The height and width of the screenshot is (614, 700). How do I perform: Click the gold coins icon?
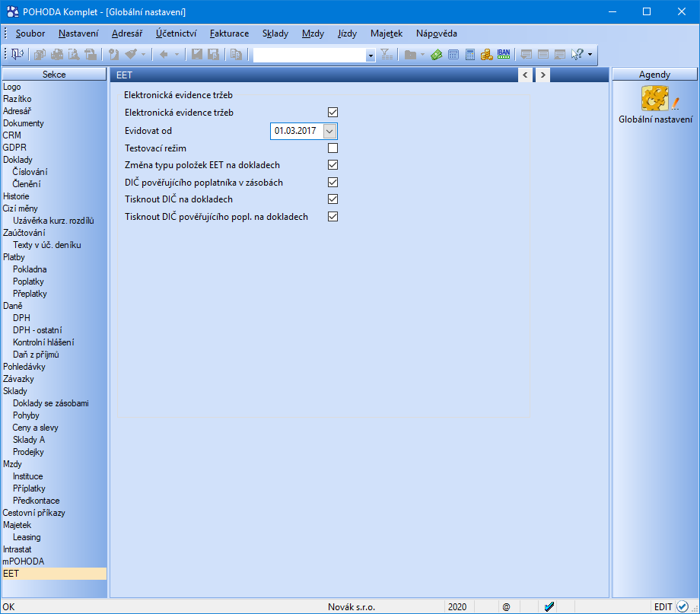pyautogui.click(x=486, y=54)
